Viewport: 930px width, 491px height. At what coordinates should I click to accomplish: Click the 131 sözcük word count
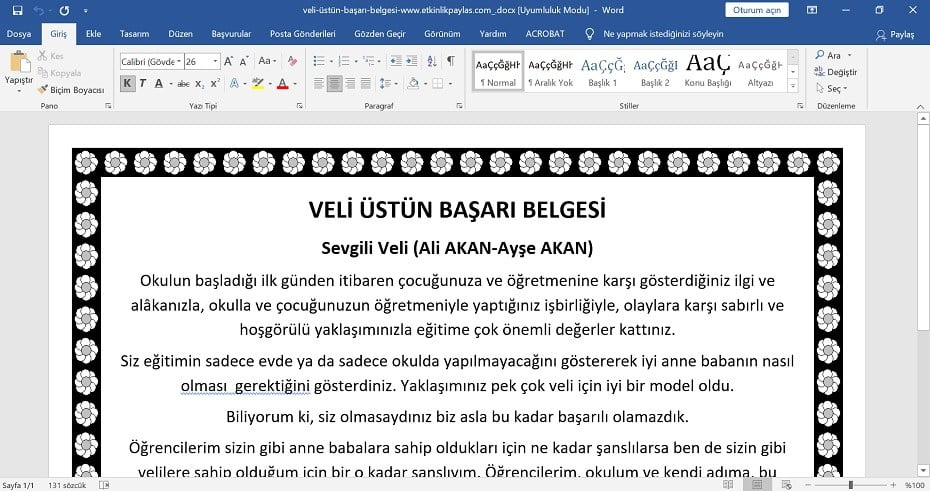(67, 485)
